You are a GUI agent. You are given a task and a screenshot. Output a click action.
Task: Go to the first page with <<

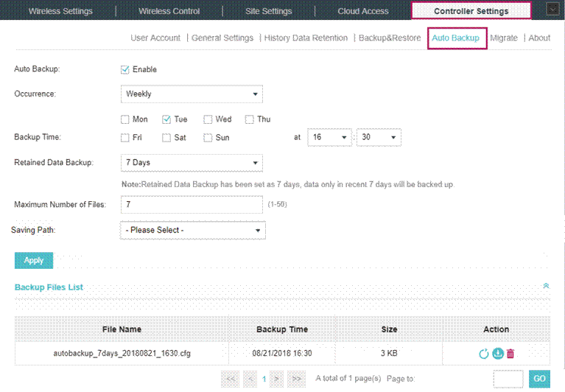(x=231, y=379)
